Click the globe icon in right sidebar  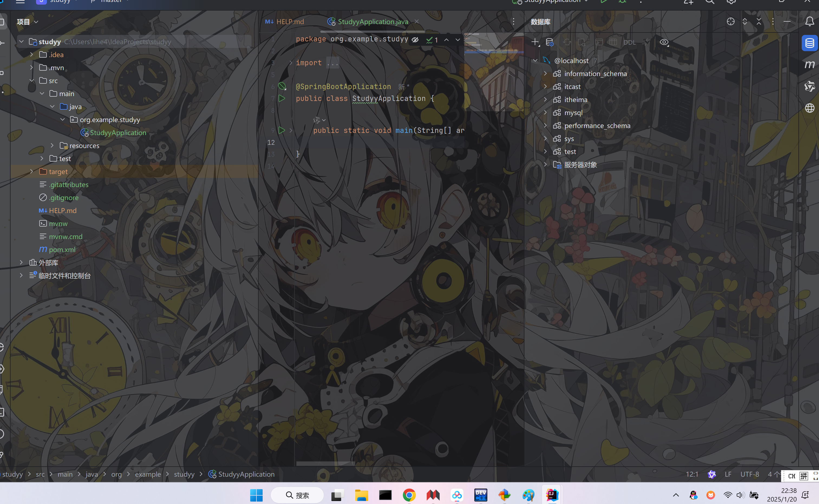(x=809, y=108)
